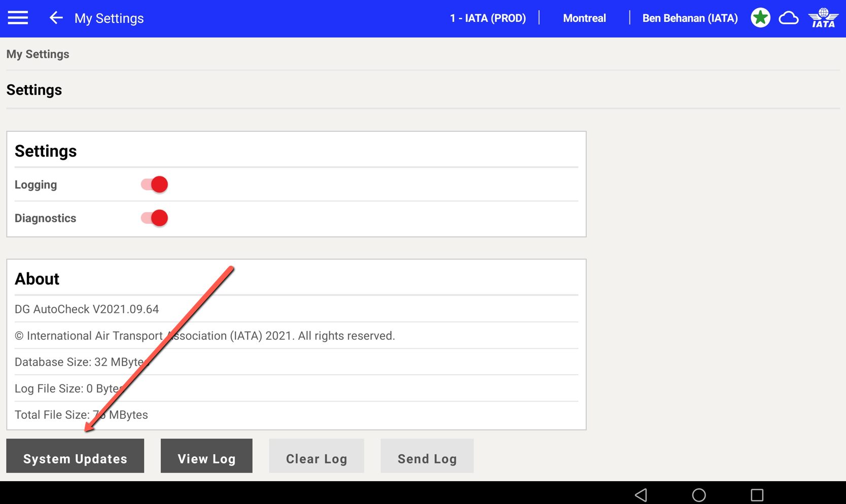
Task: Open System Updates
Action: [x=75, y=456]
